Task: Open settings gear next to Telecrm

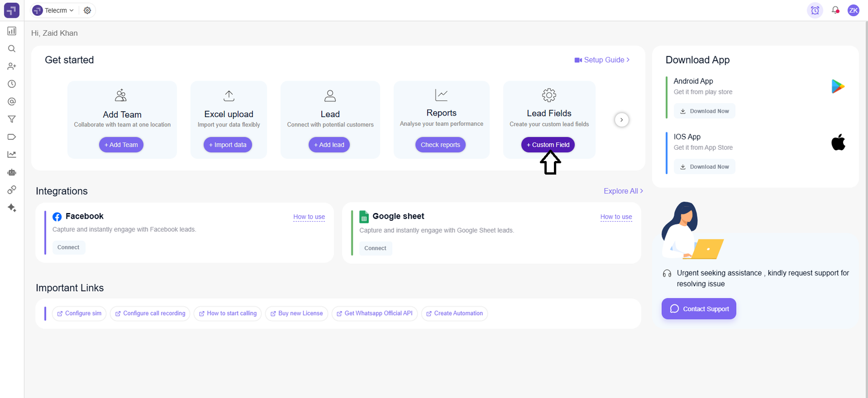Action: pyautogui.click(x=87, y=10)
